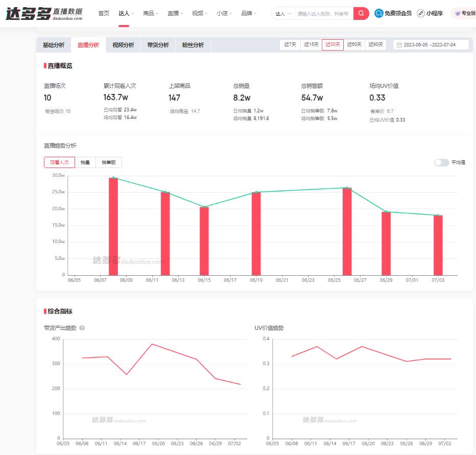Switch to the 带货分析 tab

(x=158, y=45)
